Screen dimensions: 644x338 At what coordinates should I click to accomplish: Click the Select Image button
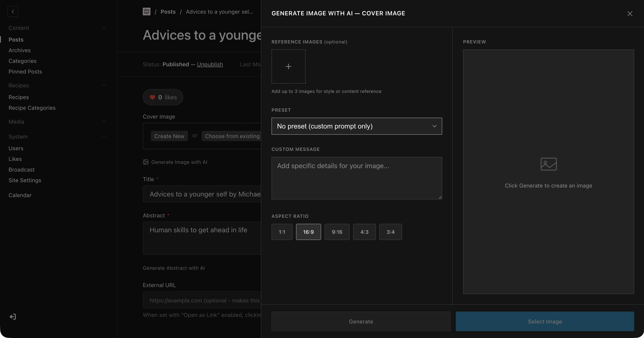pyautogui.click(x=544, y=321)
